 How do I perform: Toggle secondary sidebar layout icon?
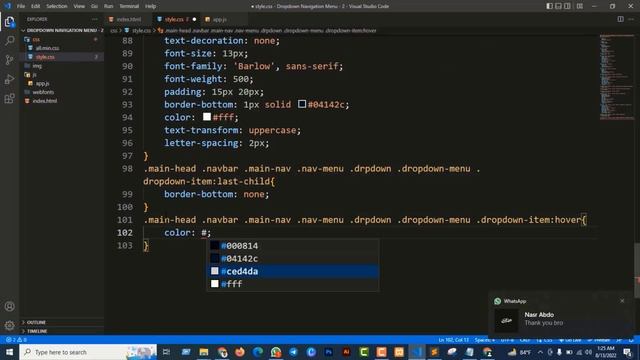pyautogui.click(x=567, y=6)
